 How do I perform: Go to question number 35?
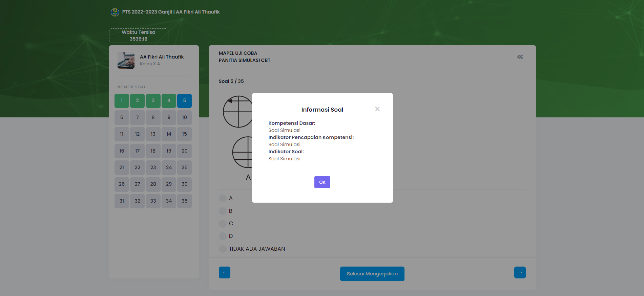184,201
